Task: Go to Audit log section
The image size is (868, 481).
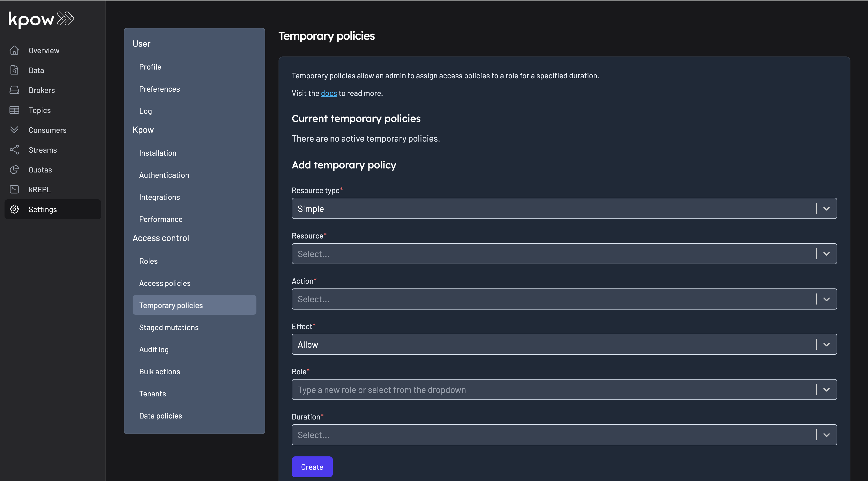Action: (x=154, y=349)
